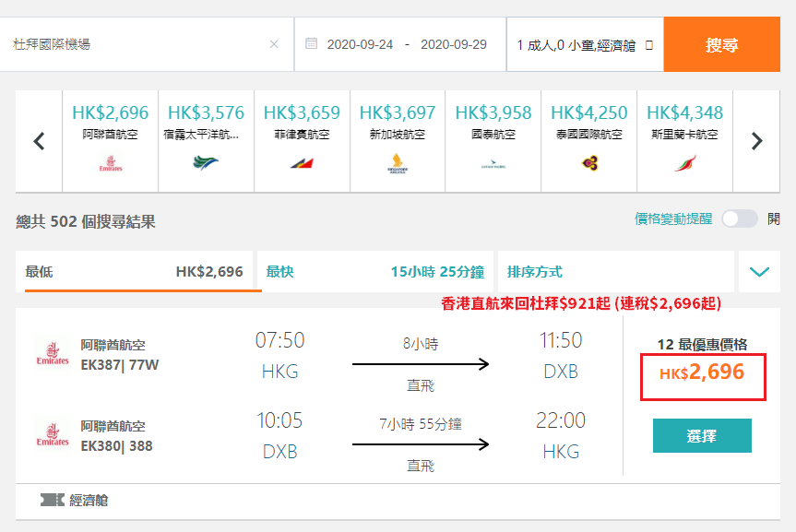Screen dimensions: 796x532
Task: Click Thai Airways logo in carousel
Action: 590,163
